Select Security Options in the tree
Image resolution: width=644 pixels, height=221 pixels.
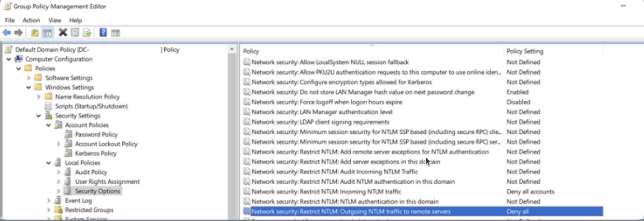97,191
